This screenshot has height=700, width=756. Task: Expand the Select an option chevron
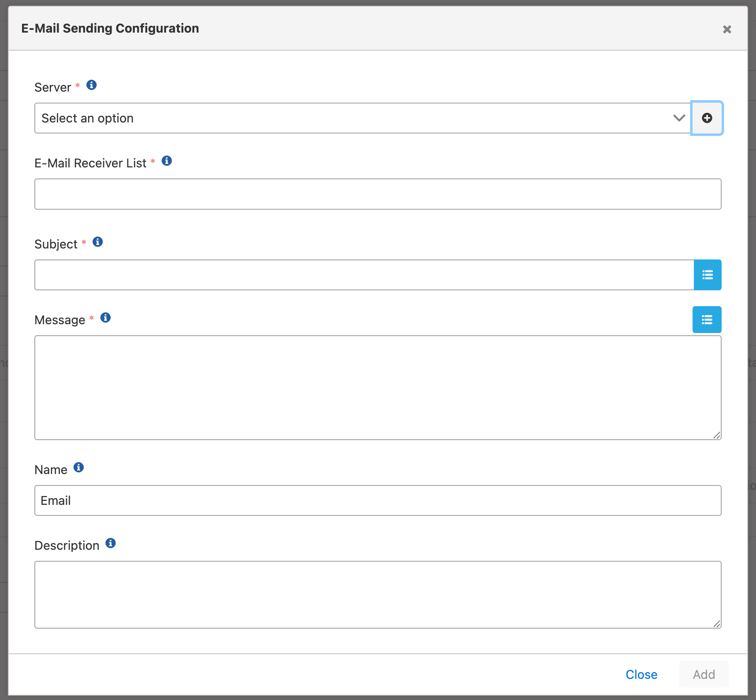(679, 118)
